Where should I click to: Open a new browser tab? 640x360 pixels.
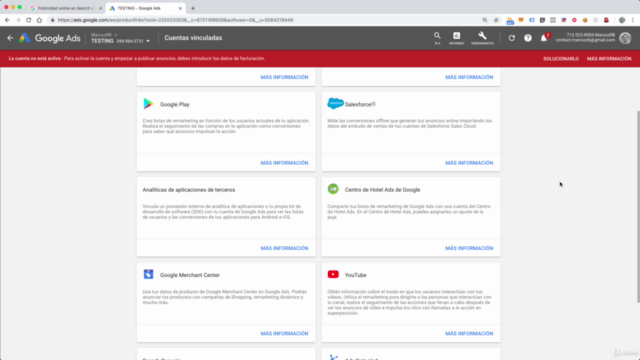click(193, 8)
